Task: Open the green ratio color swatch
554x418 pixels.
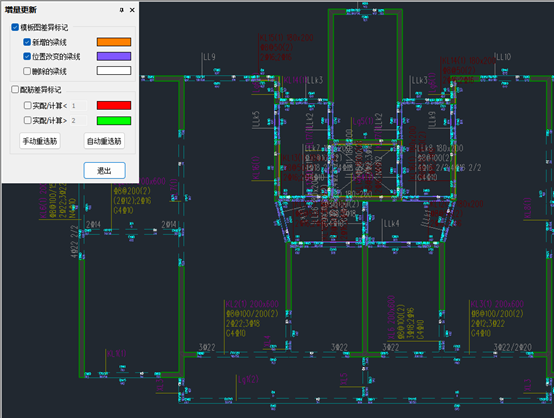Action: (114, 120)
